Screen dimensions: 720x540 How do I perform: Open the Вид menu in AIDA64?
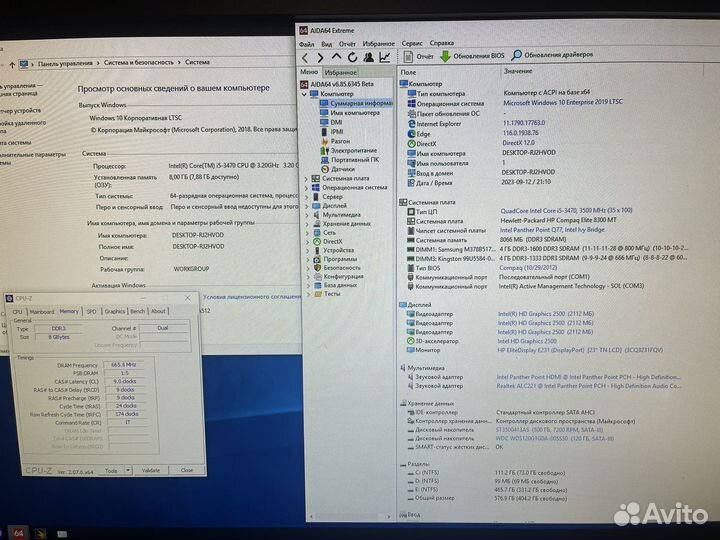[x=326, y=44]
